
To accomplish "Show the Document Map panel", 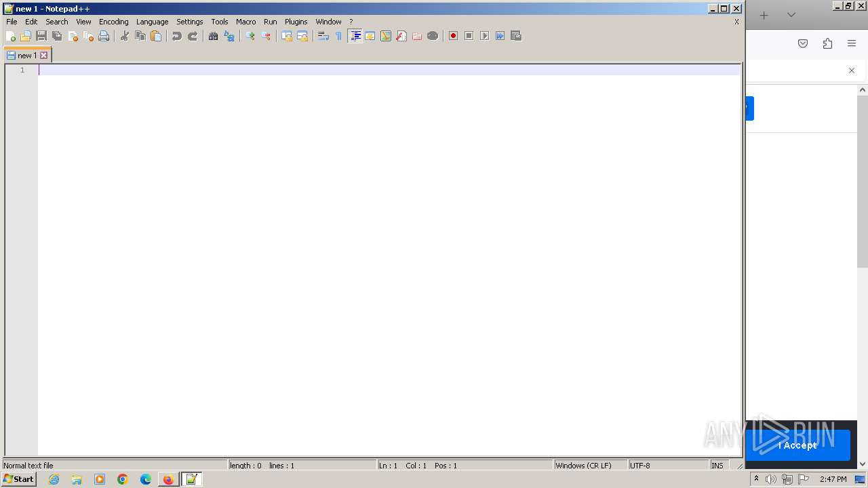I will click(x=386, y=36).
